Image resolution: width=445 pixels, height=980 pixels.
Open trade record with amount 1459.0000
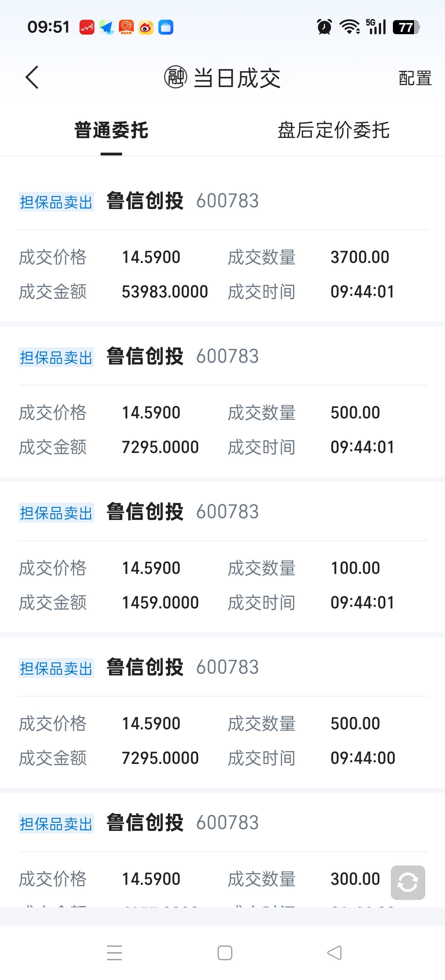(x=223, y=585)
